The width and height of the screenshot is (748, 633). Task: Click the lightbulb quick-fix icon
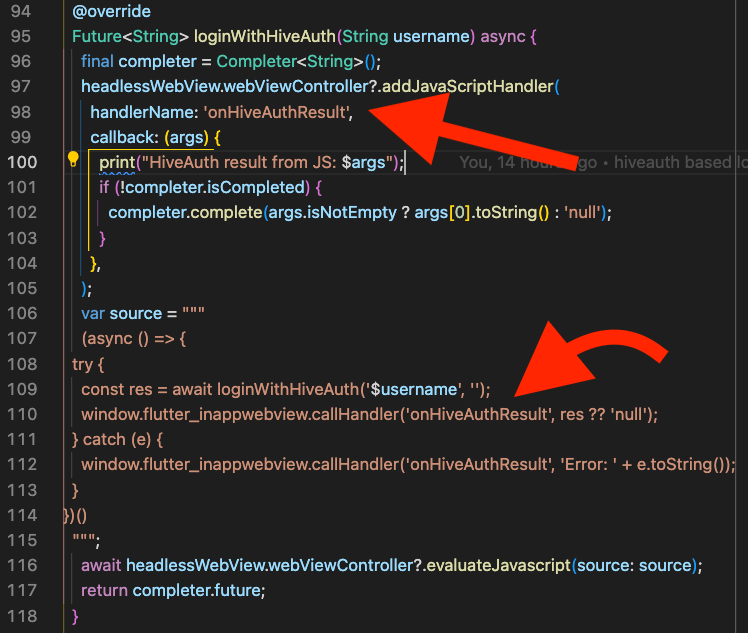tap(73, 159)
